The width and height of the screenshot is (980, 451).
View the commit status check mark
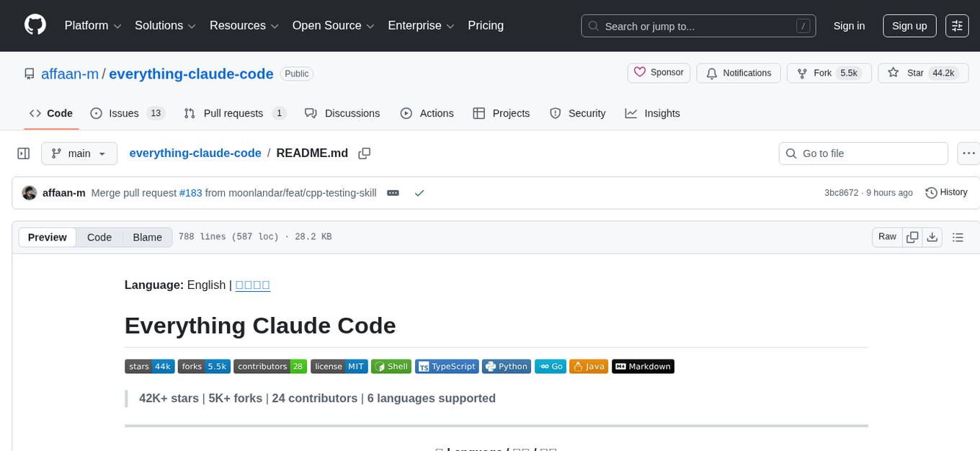pyautogui.click(x=419, y=192)
